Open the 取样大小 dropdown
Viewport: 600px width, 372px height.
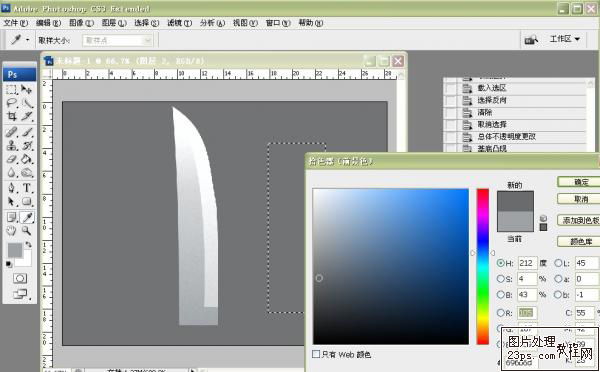117,40
